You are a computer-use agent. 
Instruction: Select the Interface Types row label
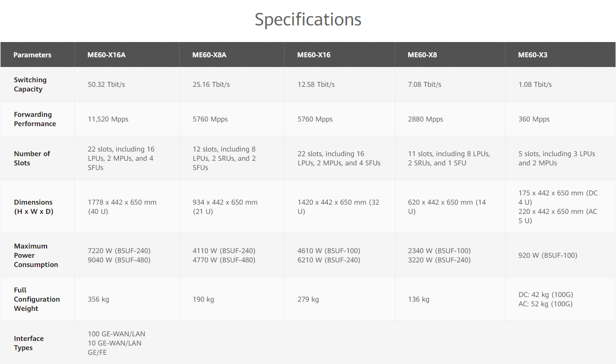(x=29, y=343)
